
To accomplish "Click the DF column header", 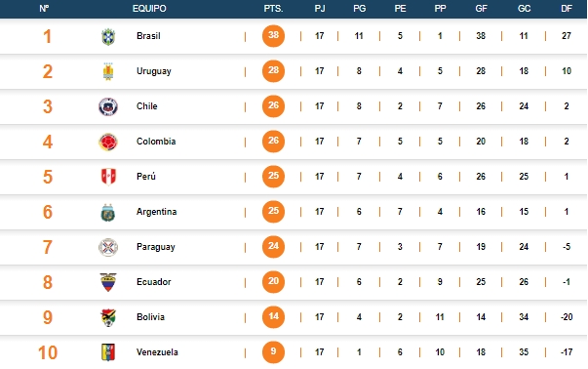I will coord(567,9).
